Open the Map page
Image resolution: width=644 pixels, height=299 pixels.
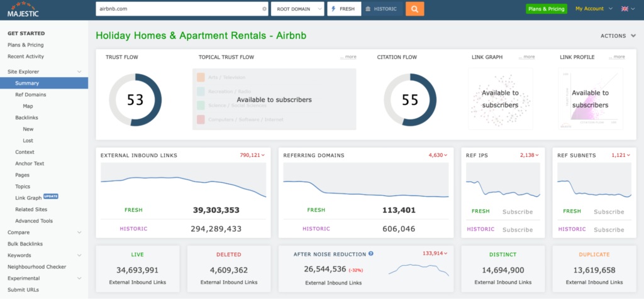(28, 106)
